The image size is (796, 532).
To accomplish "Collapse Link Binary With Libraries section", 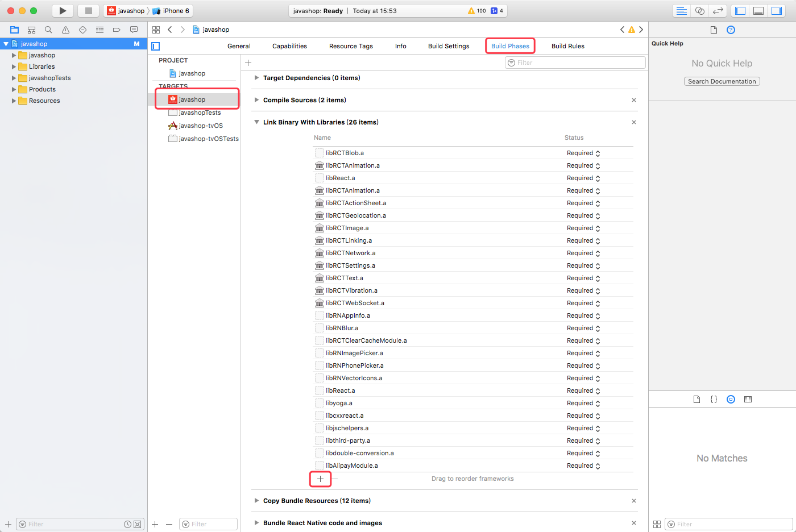I will pos(256,122).
